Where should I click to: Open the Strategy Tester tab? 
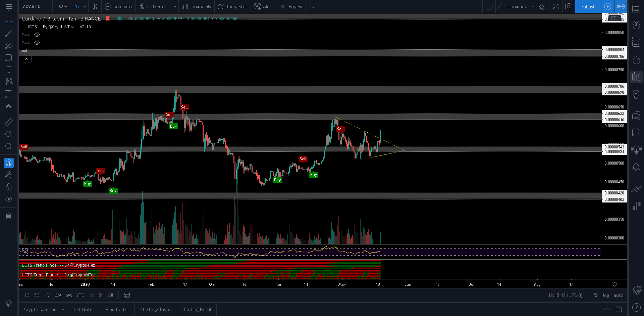[x=156, y=309]
